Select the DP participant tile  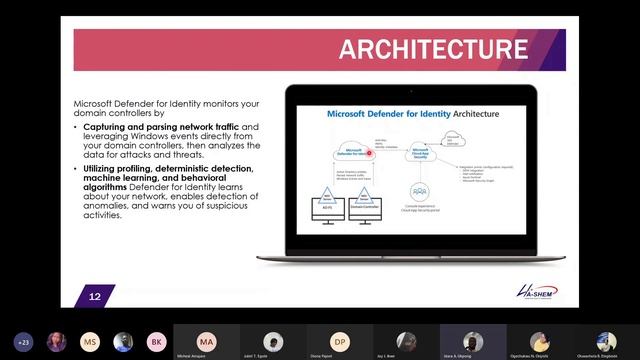(340, 342)
